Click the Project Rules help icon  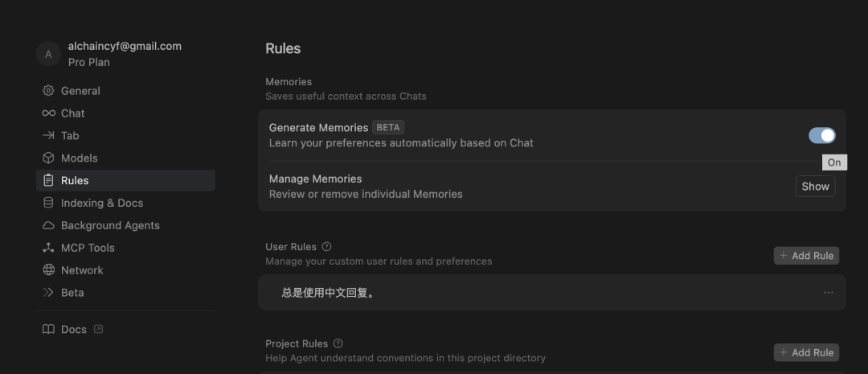338,343
